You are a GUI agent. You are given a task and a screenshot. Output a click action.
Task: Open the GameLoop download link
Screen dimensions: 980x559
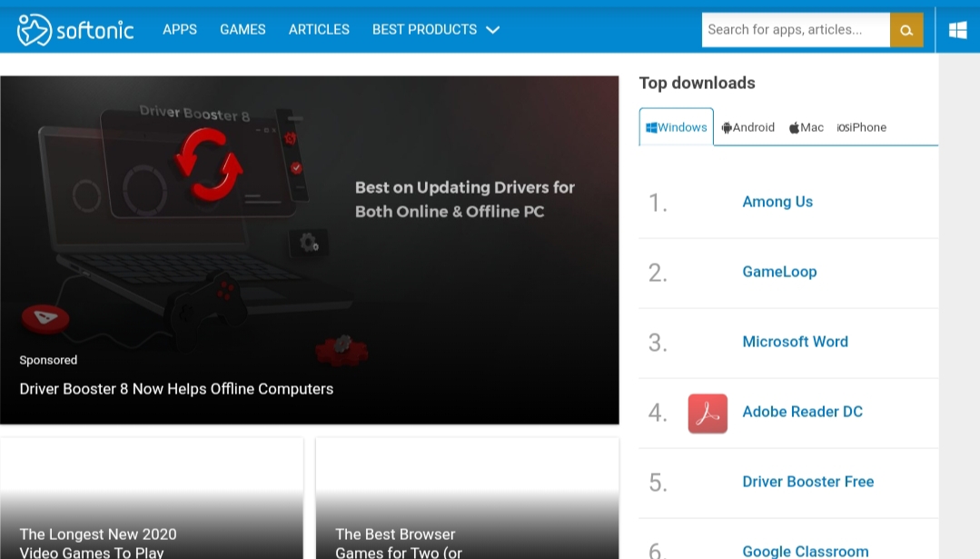tap(779, 272)
